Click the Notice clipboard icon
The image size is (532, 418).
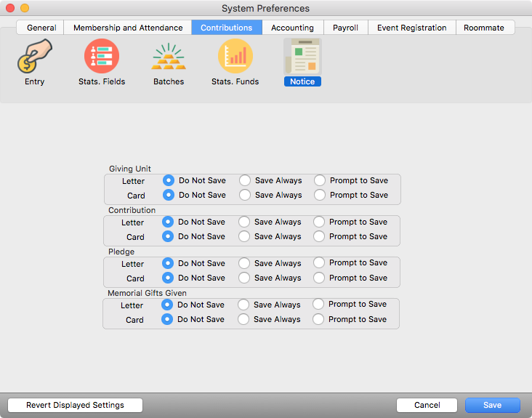click(302, 58)
